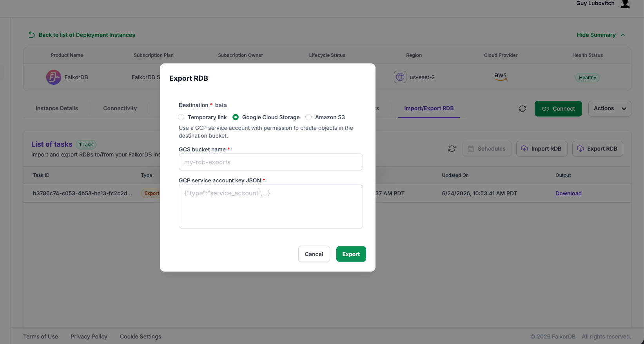Click the Updated On column header
The width and height of the screenshot is (644, 344).
[x=455, y=175]
